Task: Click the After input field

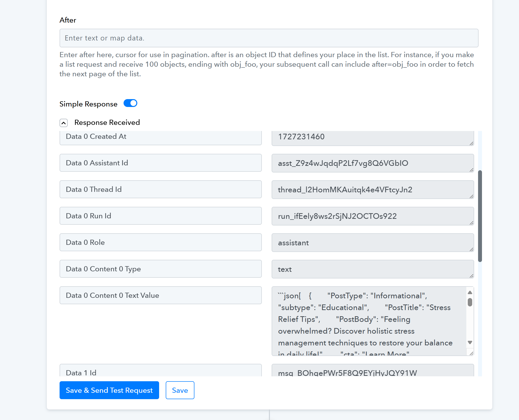Action: click(269, 38)
